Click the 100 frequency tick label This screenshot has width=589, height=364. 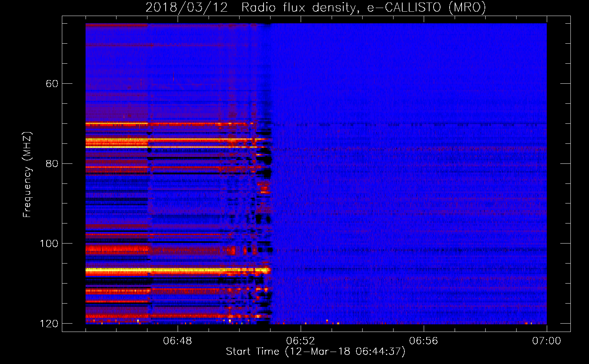(49, 244)
